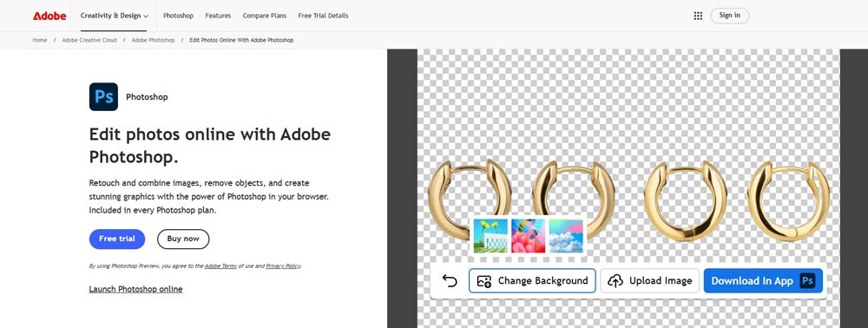Click the Photoshop Ps app icon
The width and height of the screenshot is (868, 328).
103,97
